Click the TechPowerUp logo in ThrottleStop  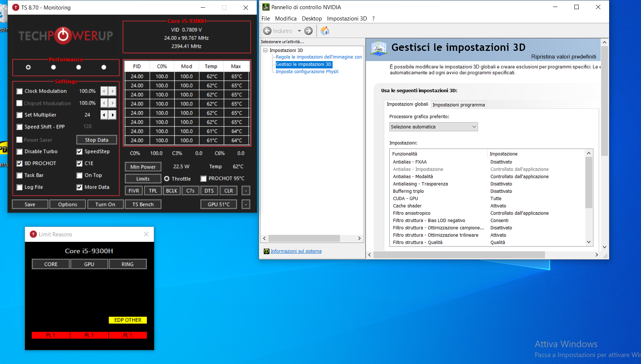tap(66, 35)
